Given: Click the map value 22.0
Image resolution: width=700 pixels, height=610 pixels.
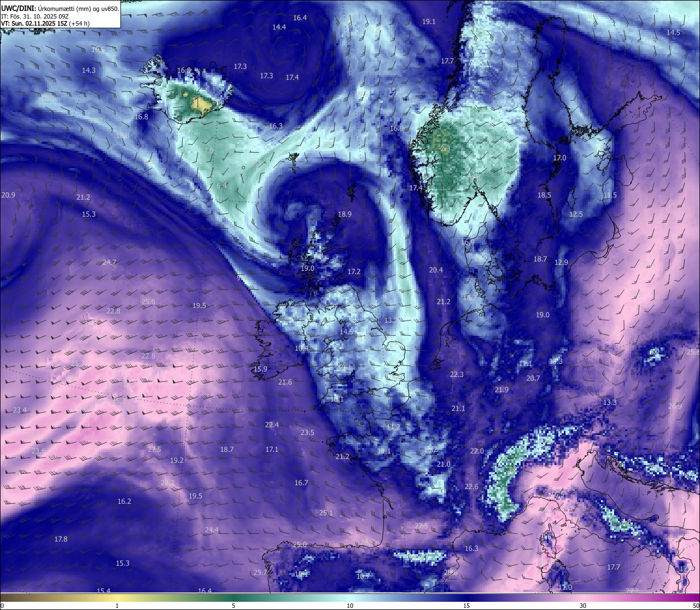Looking at the screenshot, I should click(x=477, y=451).
